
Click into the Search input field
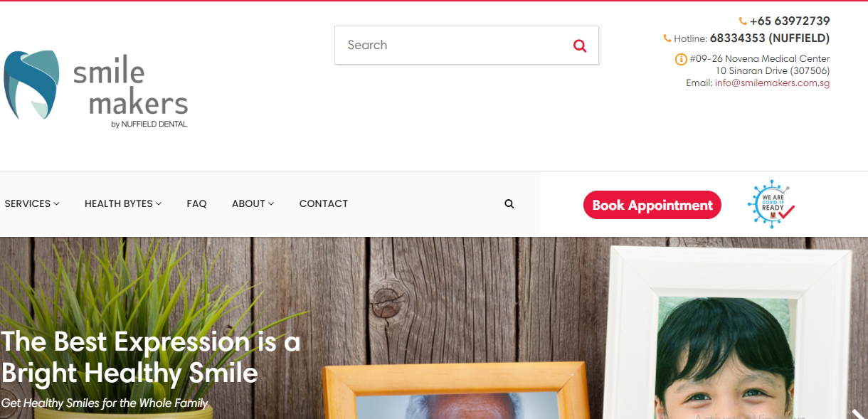[x=455, y=46]
